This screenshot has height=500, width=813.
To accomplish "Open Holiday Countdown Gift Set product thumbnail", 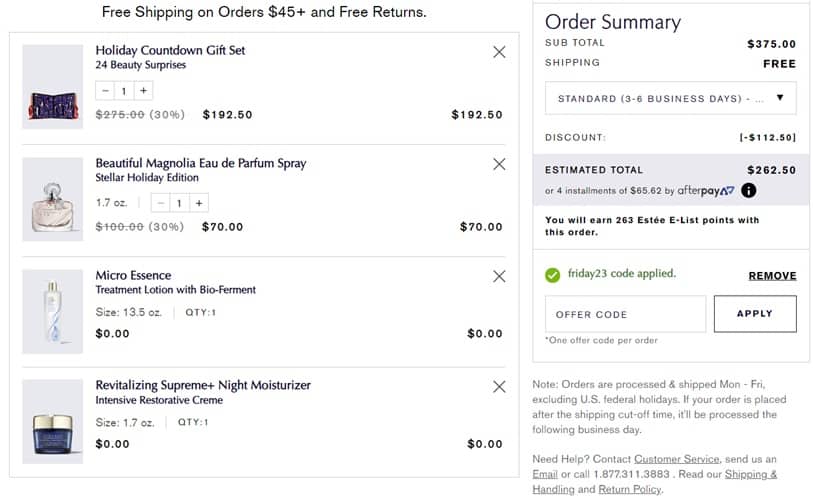I will (x=52, y=88).
